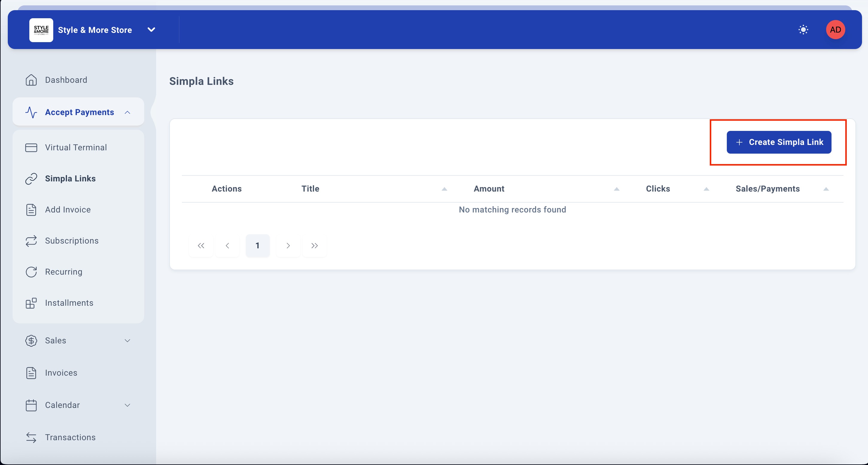
Task: Click the Transactions swap arrows icon
Action: coord(31,438)
